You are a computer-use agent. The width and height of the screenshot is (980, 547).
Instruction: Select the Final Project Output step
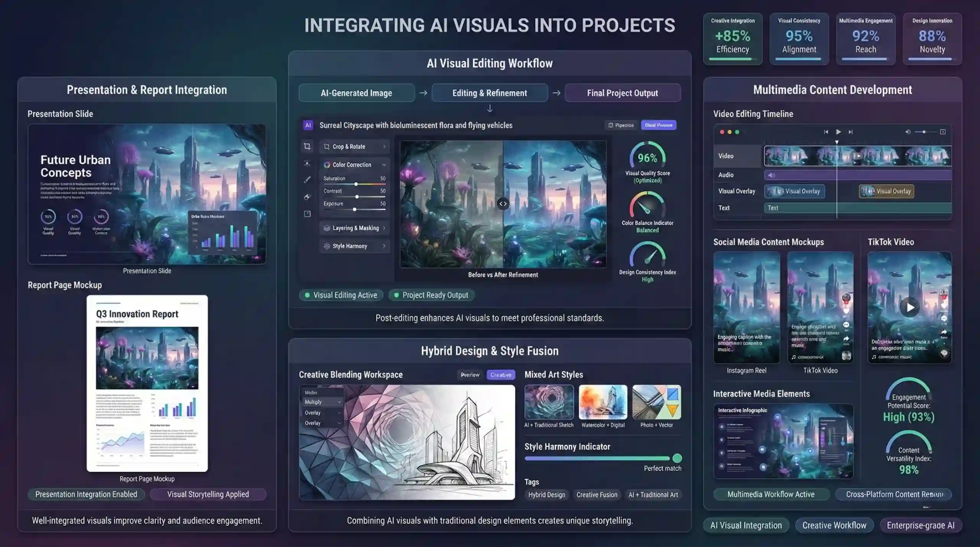point(622,93)
